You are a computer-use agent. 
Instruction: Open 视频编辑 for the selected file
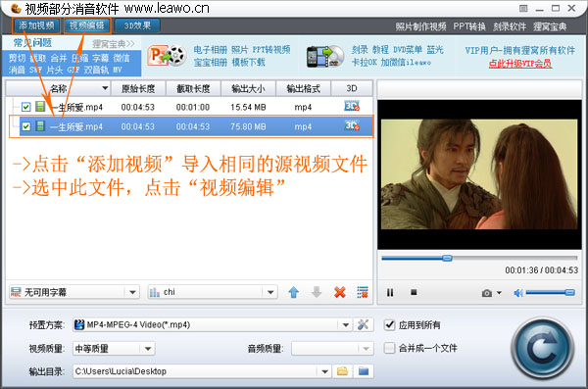(x=87, y=25)
